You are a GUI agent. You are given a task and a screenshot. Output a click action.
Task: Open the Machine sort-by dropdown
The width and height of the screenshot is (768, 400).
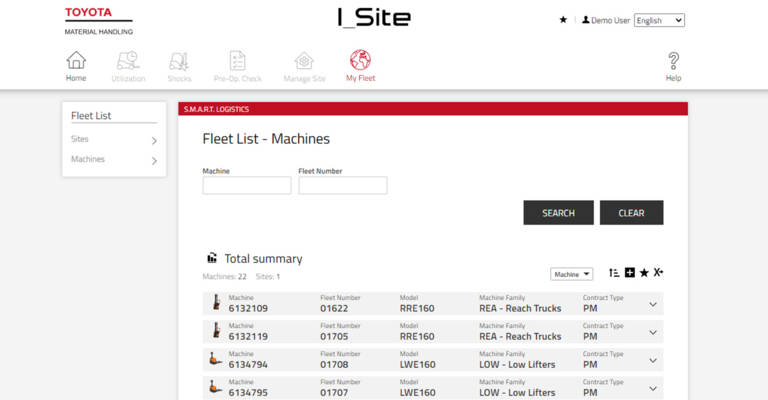[x=572, y=274]
